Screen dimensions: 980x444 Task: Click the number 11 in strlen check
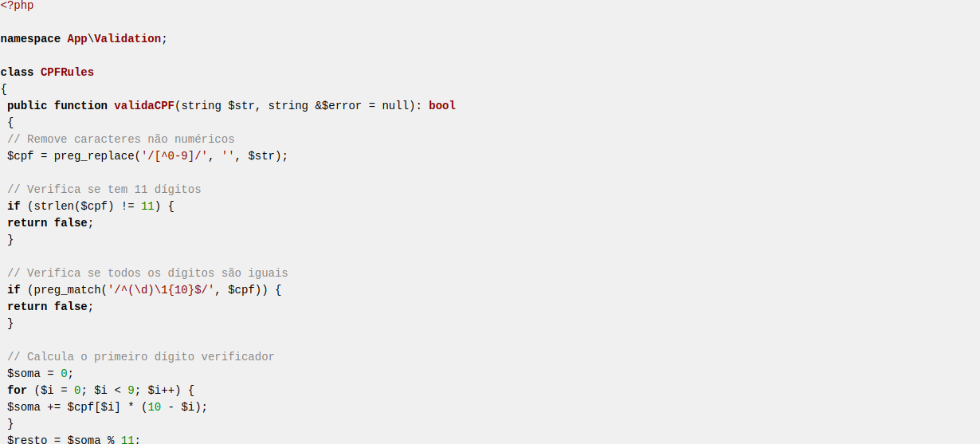(x=147, y=206)
